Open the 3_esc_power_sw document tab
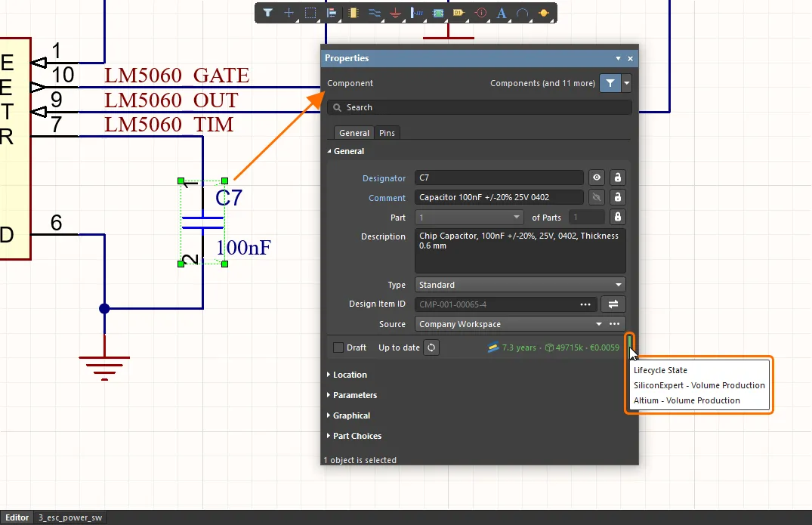Image resolution: width=812 pixels, height=525 pixels. (x=71, y=518)
